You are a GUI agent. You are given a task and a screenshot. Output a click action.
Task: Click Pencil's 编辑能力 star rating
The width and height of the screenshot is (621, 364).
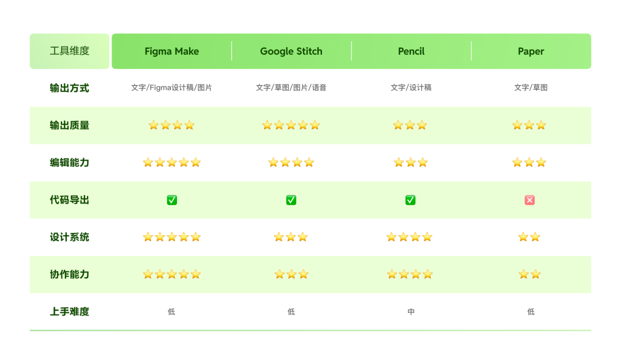[x=411, y=163]
